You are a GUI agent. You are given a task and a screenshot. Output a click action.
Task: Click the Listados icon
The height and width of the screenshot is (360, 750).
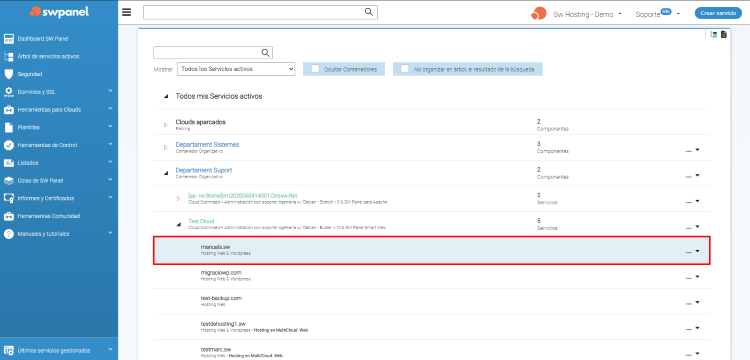[x=8, y=163]
